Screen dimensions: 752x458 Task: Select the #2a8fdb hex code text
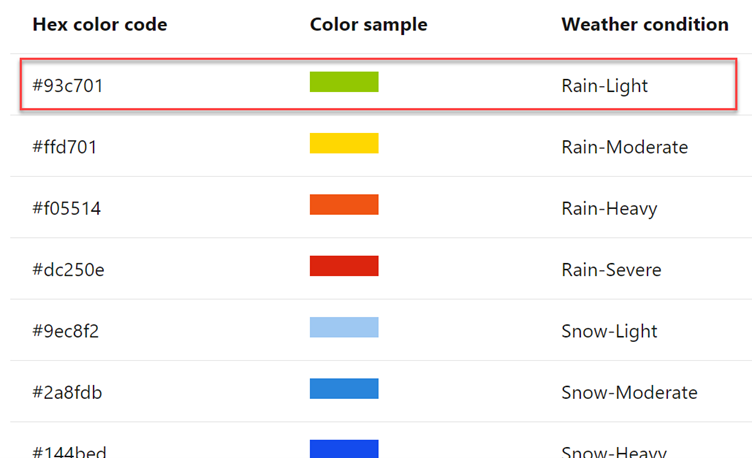click(x=67, y=393)
